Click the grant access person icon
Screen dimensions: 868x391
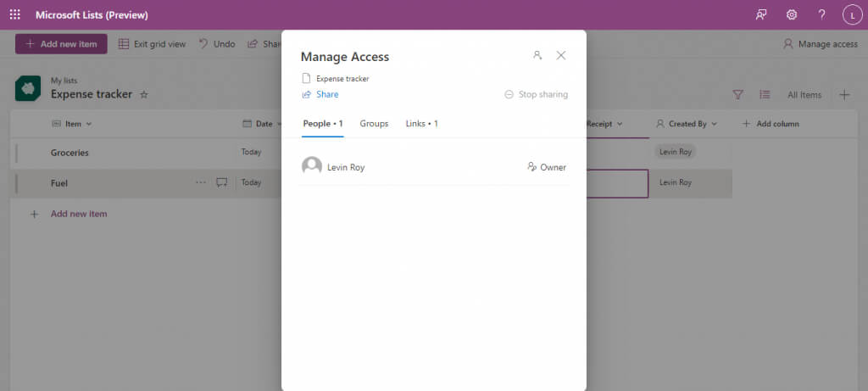537,56
